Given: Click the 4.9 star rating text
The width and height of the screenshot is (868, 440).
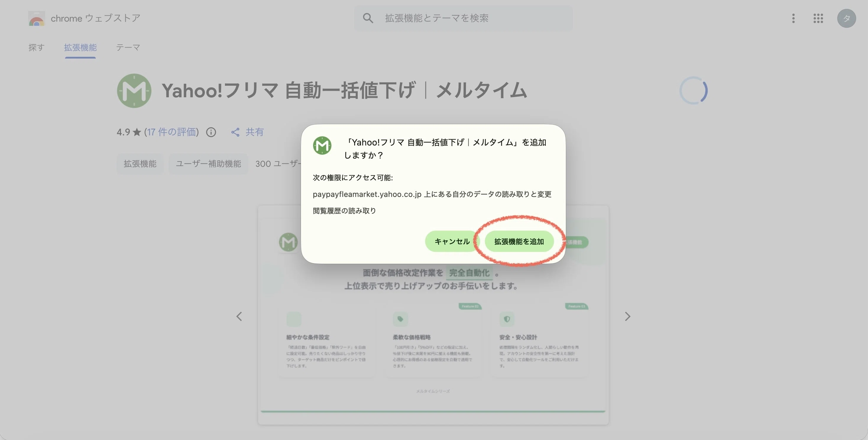Looking at the screenshot, I should 129,132.
